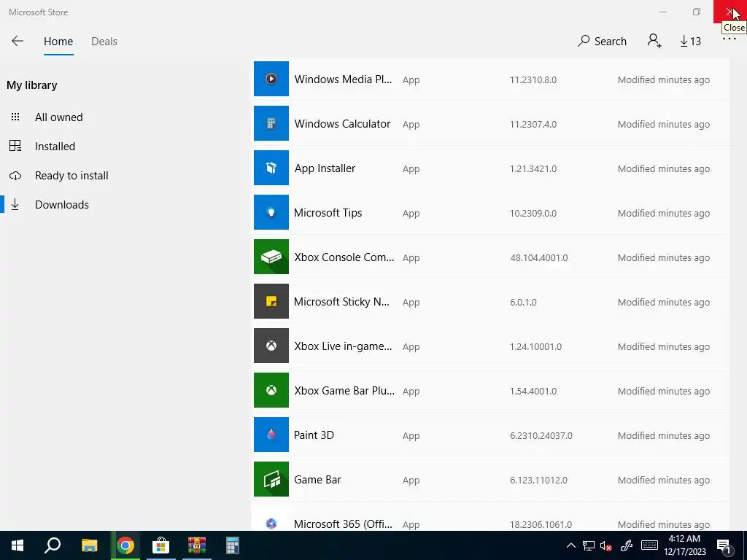The height and width of the screenshot is (560, 747).
Task: Open Windows Media Pl... entry
Action: 343,79
